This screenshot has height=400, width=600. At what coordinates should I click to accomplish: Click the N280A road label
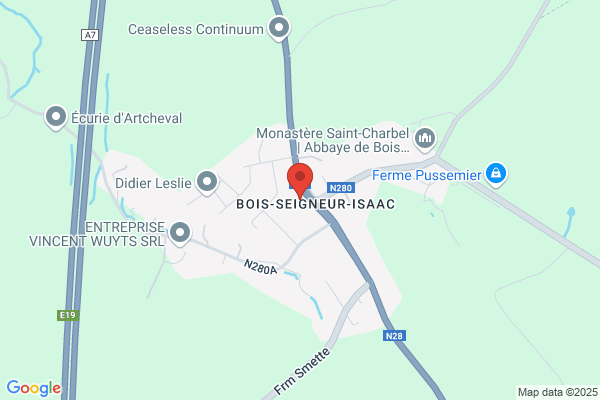pyautogui.click(x=260, y=267)
